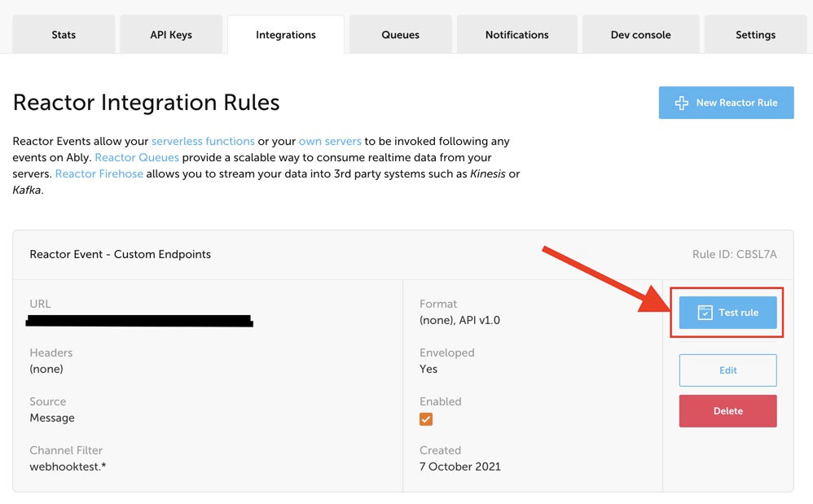
Task: Click the plus icon on New Reactor Rule
Action: pos(682,103)
